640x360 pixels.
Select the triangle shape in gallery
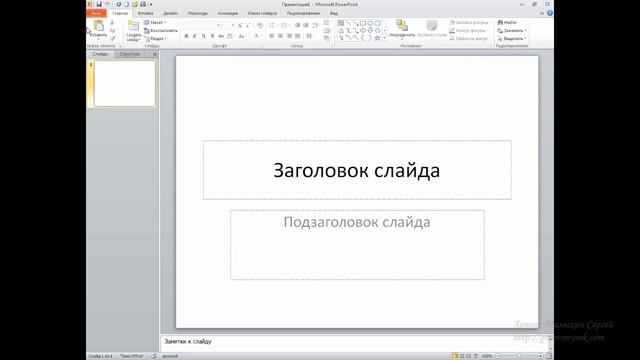341,31
